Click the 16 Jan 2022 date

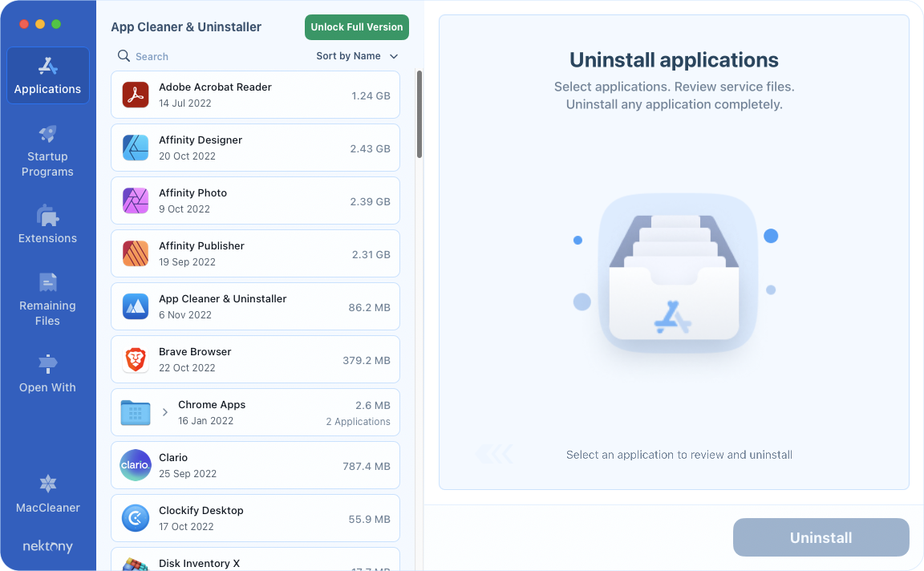point(205,421)
